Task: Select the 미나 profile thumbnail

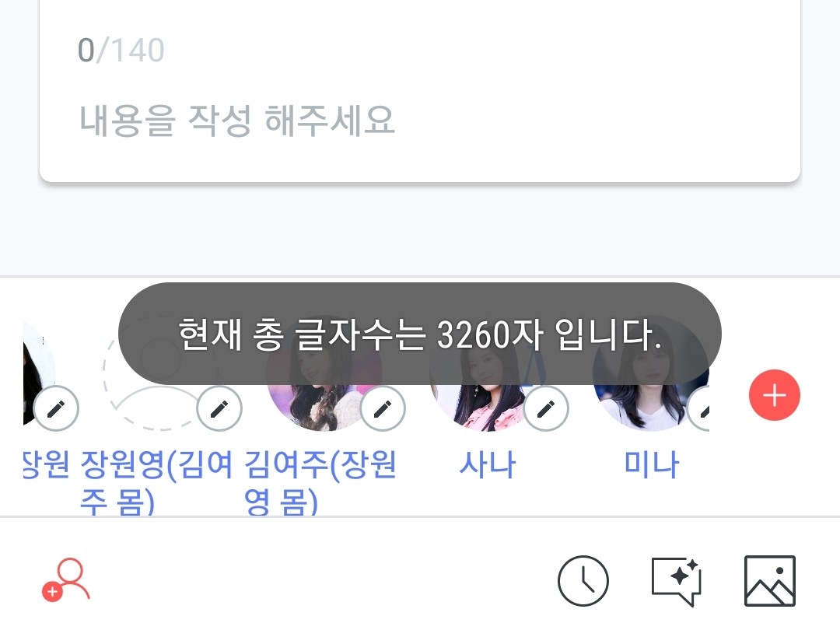Action: (651, 373)
